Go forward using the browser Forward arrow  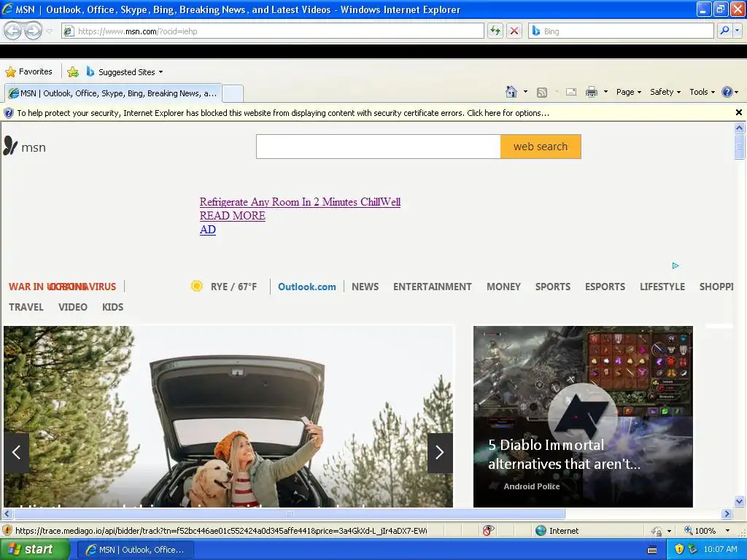33,31
